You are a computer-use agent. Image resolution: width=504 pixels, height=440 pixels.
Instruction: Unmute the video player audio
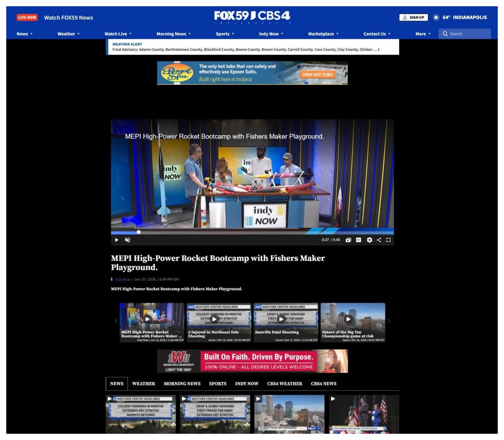(x=128, y=240)
